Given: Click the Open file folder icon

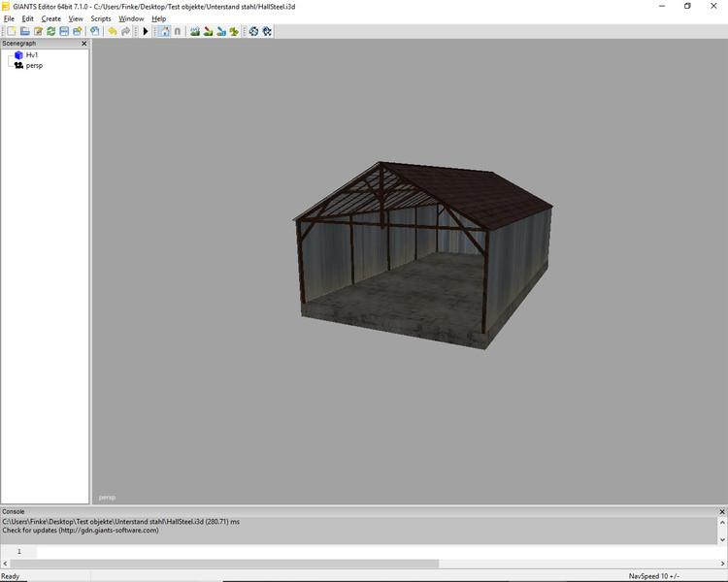Looking at the screenshot, I should (24, 31).
